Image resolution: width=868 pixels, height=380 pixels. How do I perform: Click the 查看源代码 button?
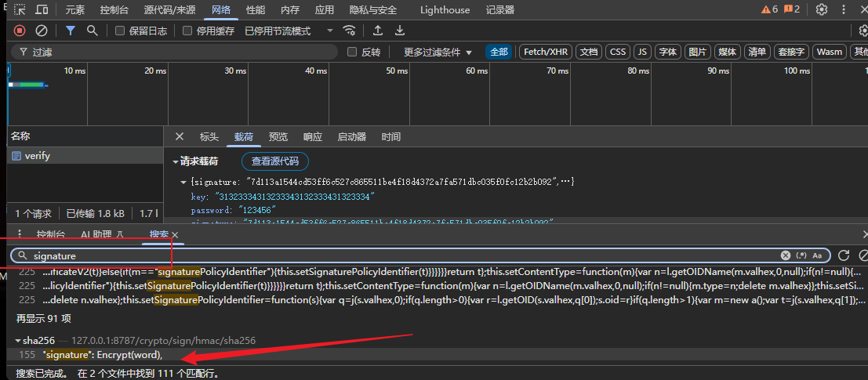click(275, 161)
